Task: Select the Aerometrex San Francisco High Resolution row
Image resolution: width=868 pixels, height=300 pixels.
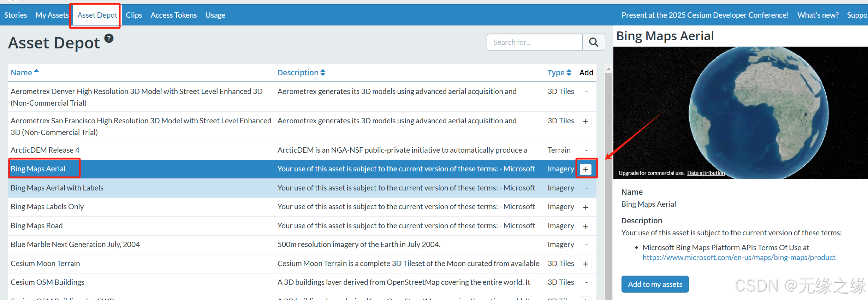Action: pyautogui.click(x=302, y=127)
